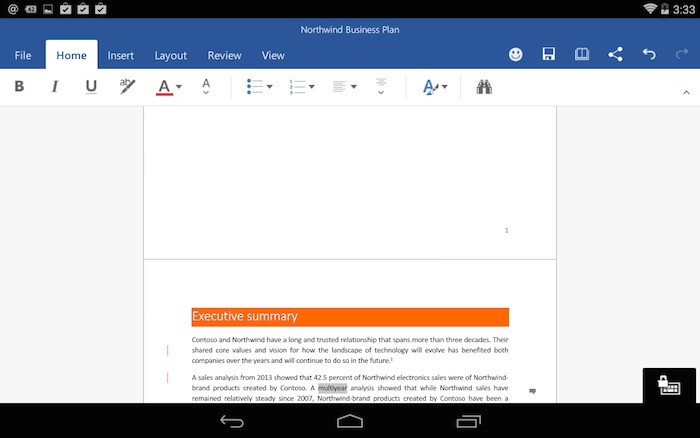Expand the font size options
The width and height of the screenshot is (700, 438).
click(x=206, y=87)
